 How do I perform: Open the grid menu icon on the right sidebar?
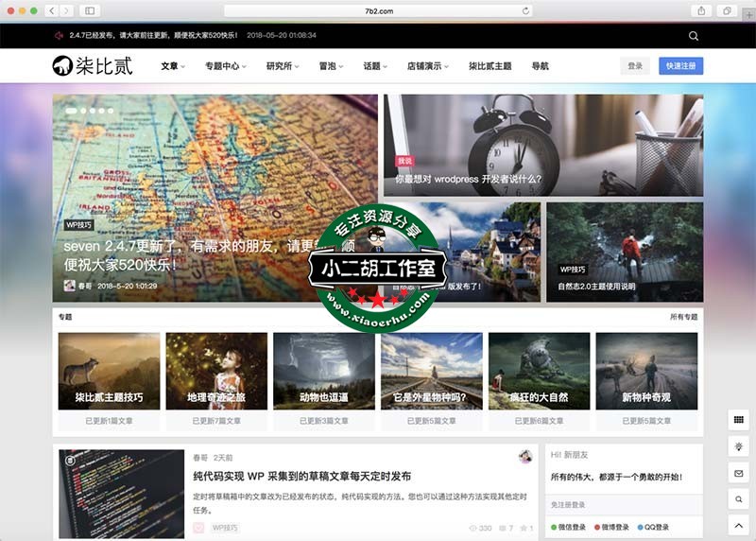pyautogui.click(x=738, y=419)
